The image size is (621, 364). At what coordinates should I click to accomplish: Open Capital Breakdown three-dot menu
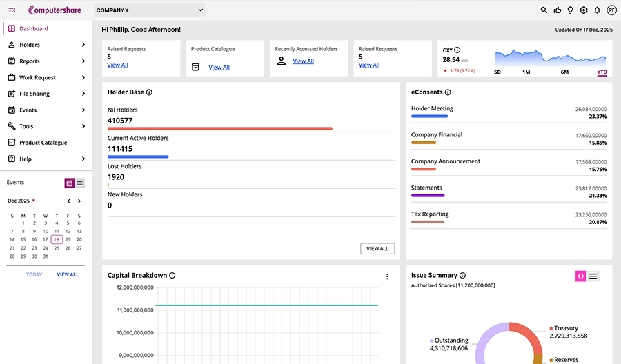tap(387, 276)
